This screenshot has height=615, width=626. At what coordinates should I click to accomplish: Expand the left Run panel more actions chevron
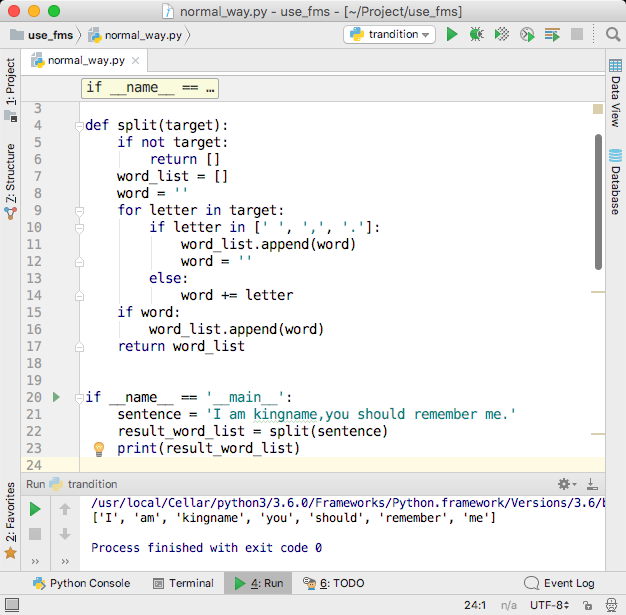pyautogui.click(x=35, y=561)
